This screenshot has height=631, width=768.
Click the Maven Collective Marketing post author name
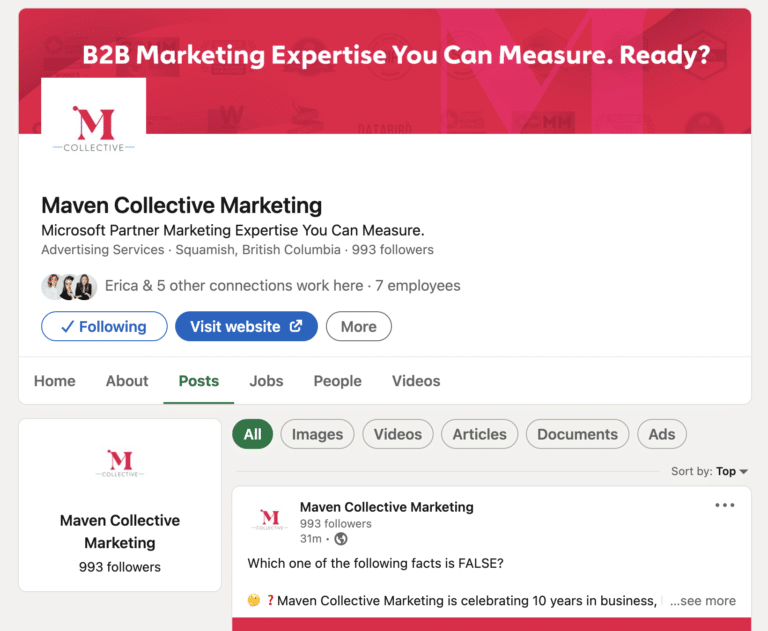[386, 507]
